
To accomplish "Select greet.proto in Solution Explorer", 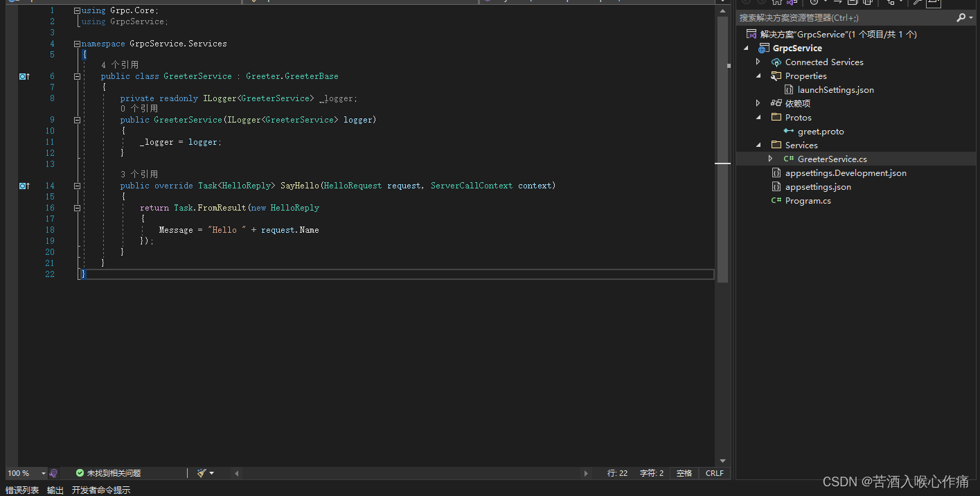I will click(821, 132).
